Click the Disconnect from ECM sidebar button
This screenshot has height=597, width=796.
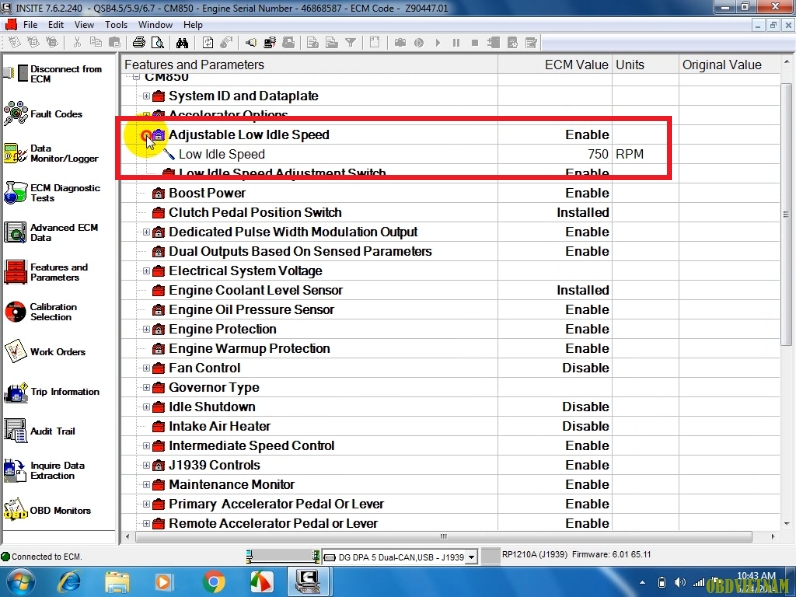(x=53, y=74)
